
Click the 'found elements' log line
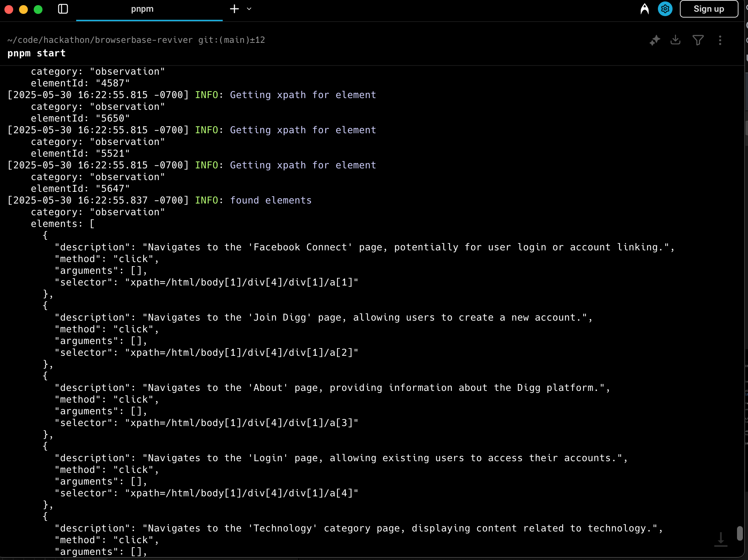click(x=270, y=200)
